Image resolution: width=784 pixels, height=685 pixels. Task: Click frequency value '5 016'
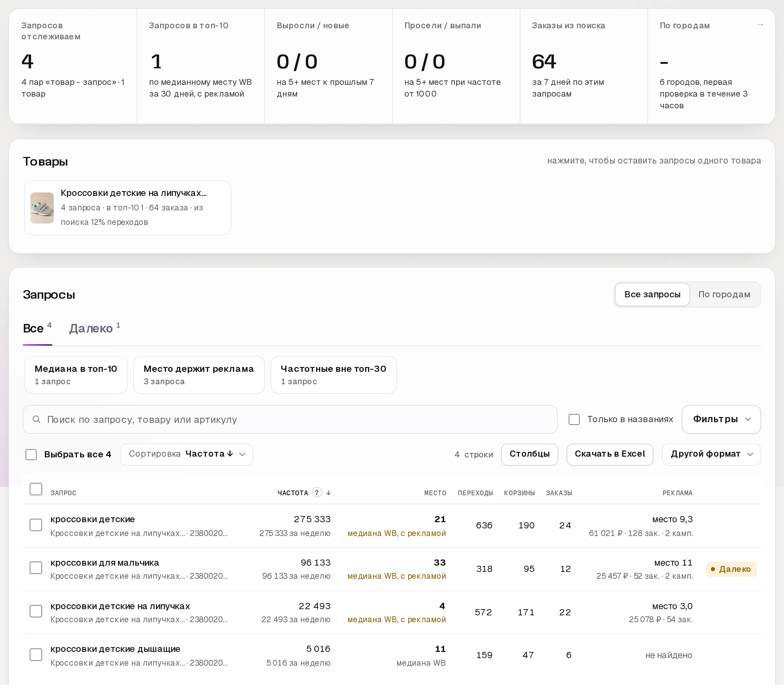pyautogui.click(x=318, y=649)
